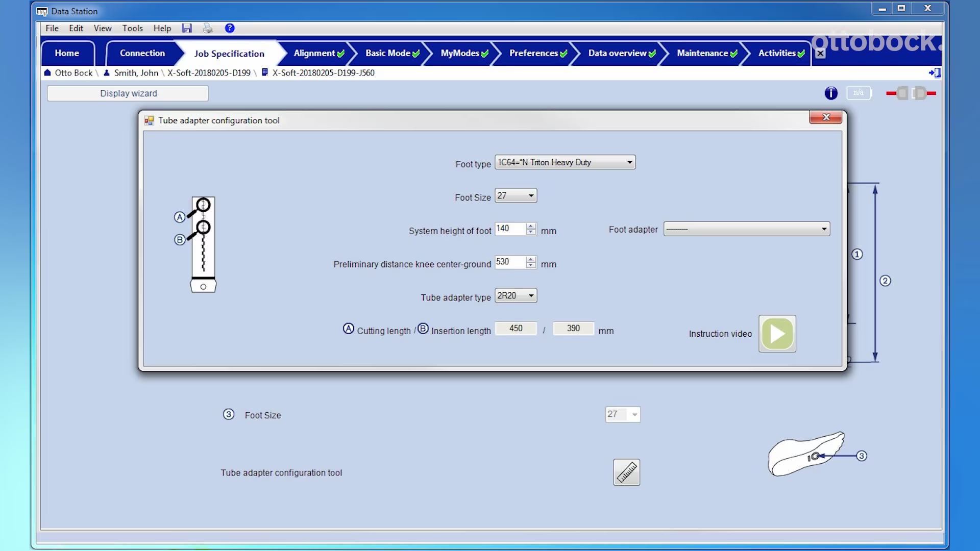Click the log out arrow icon
Viewport: 980px width, 551px height.
(x=935, y=73)
